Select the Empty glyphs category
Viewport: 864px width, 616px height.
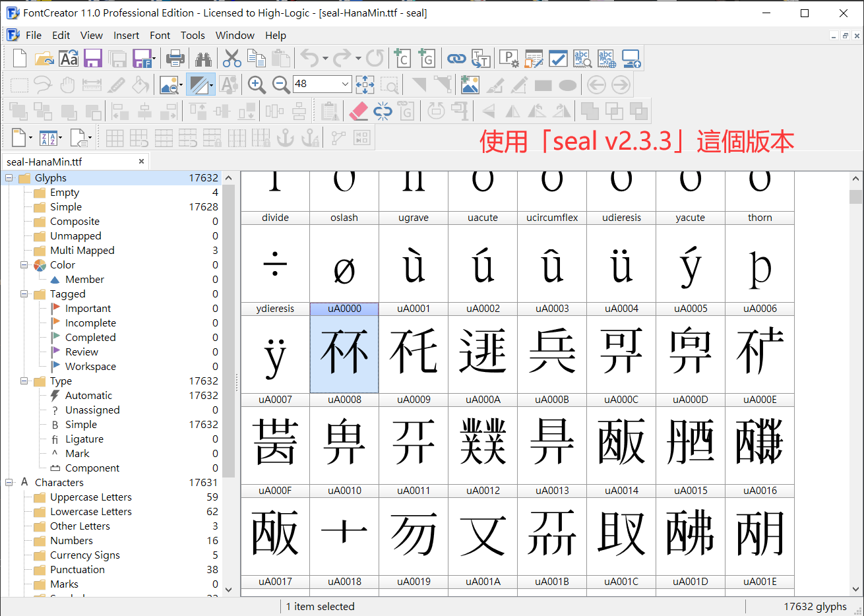[65, 193]
